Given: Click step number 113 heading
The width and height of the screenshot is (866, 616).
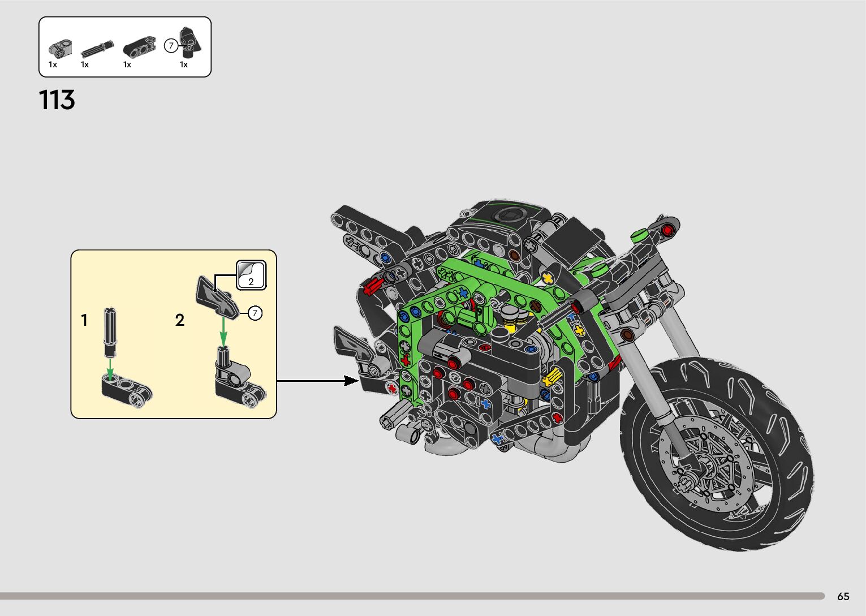Looking at the screenshot, I should click(x=57, y=100).
